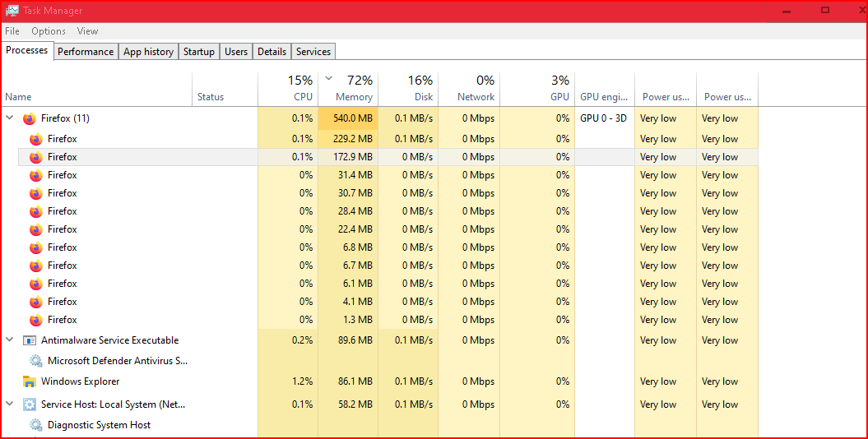Image resolution: width=868 pixels, height=439 pixels.
Task: Switch to the Performance tab
Action: [86, 52]
